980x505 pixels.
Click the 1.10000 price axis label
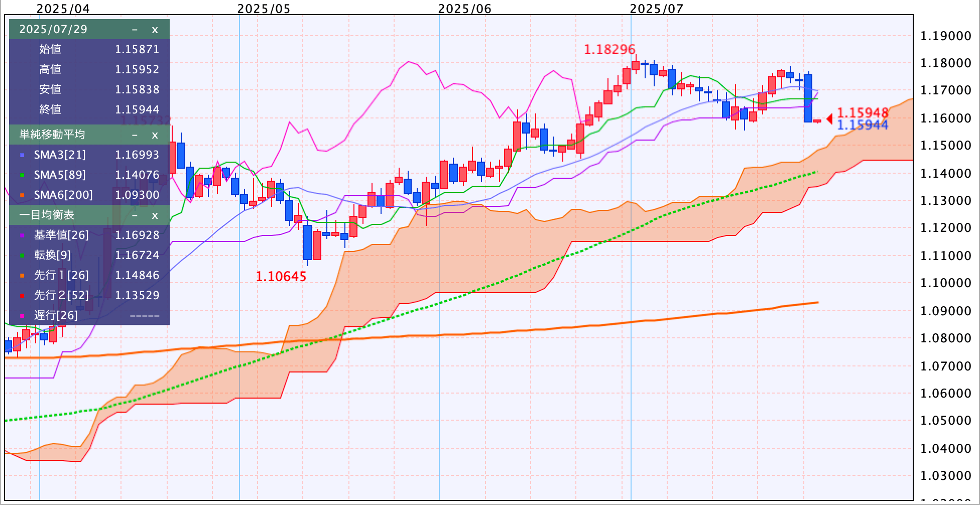pos(945,283)
